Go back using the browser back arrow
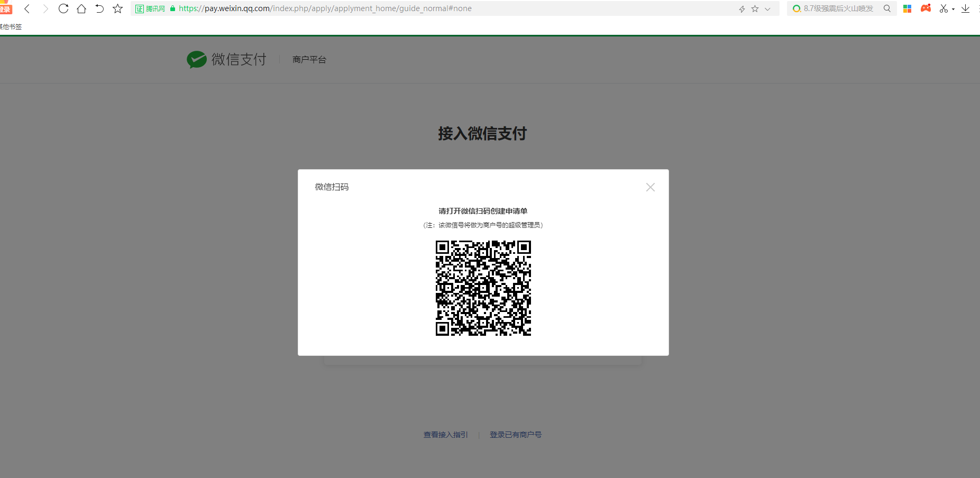 pyautogui.click(x=27, y=8)
